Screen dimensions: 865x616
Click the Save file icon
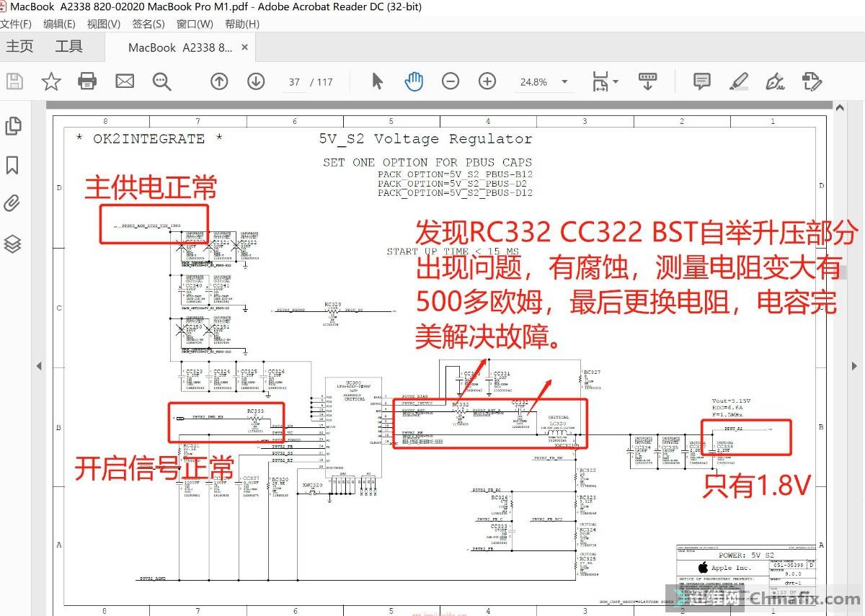tap(14, 81)
